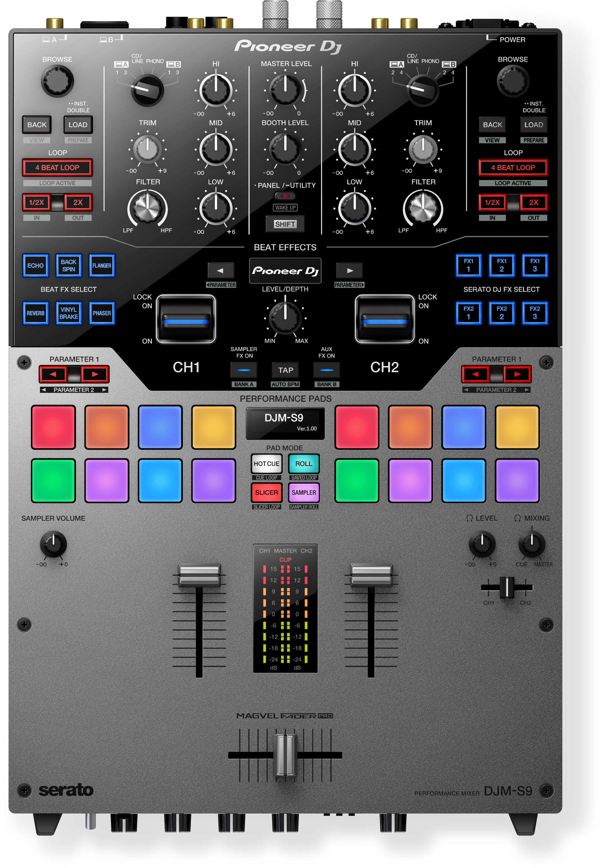Click the Pioneer DJ beat effects display

285,271
